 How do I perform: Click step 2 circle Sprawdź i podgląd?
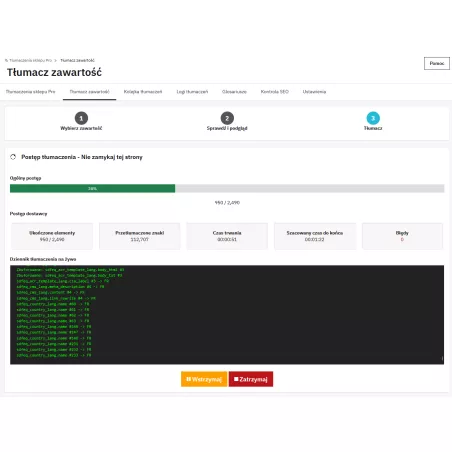[x=227, y=118]
